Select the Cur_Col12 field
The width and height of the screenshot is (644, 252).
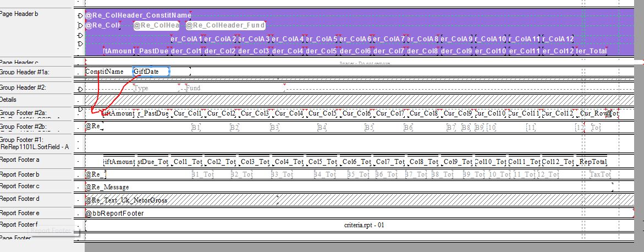click(558, 113)
